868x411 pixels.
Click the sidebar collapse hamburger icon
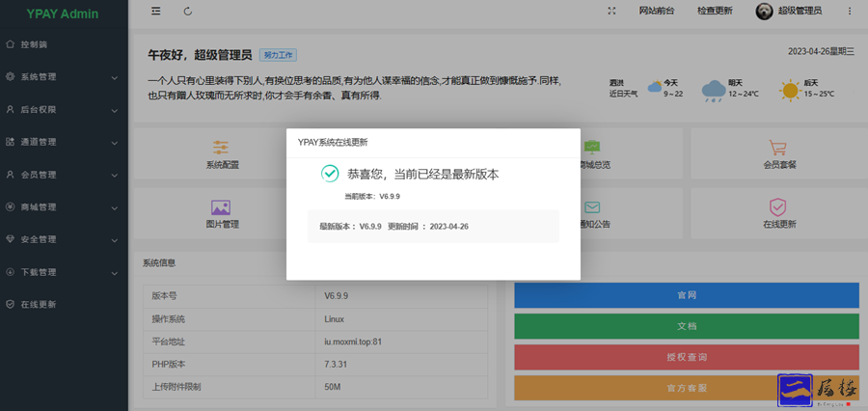click(x=156, y=11)
